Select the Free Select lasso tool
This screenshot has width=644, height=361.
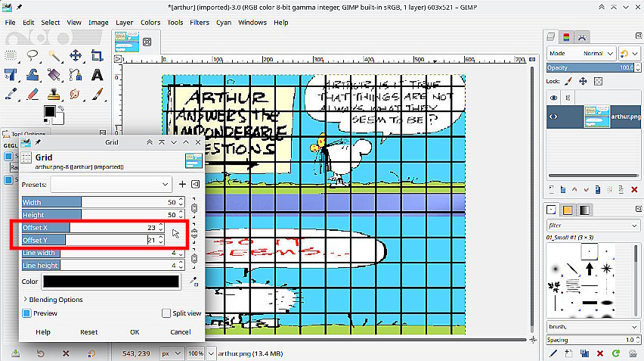(32, 55)
